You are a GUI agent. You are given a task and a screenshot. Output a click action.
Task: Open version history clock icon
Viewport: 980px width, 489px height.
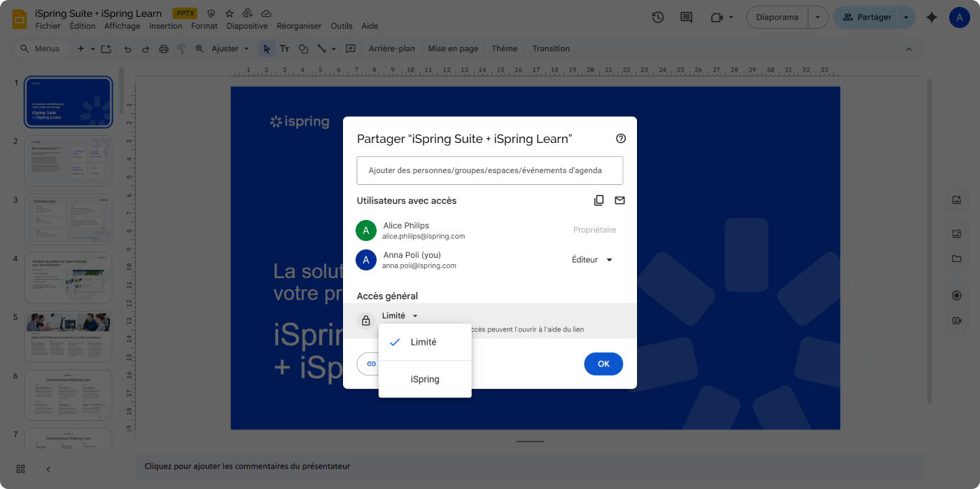[x=657, y=18]
